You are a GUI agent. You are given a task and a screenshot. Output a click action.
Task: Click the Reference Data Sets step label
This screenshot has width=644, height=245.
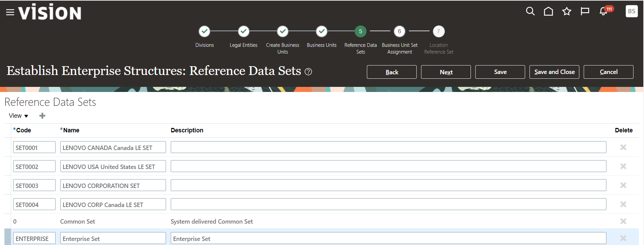pyautogui.click(x=360, y=49)
